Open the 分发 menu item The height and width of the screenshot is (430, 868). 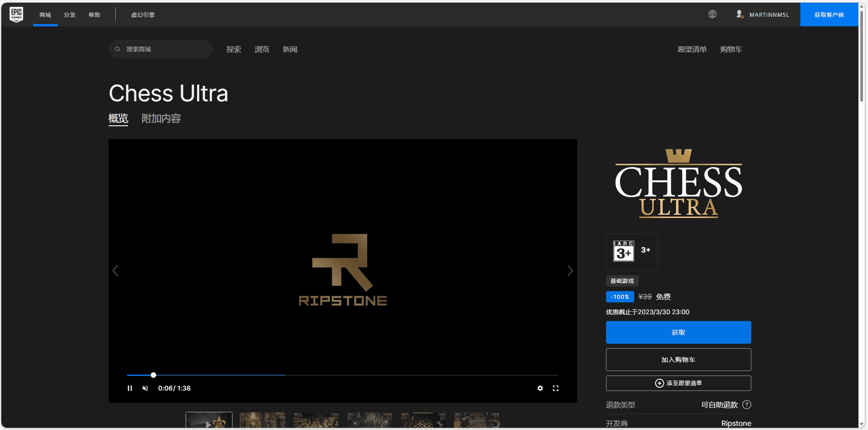[70, 15]
